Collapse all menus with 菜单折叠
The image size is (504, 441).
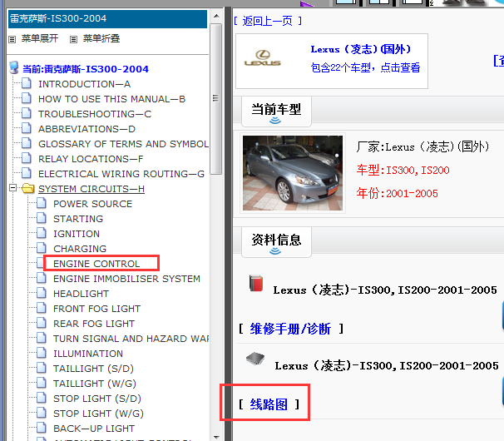tap(101, 38)
